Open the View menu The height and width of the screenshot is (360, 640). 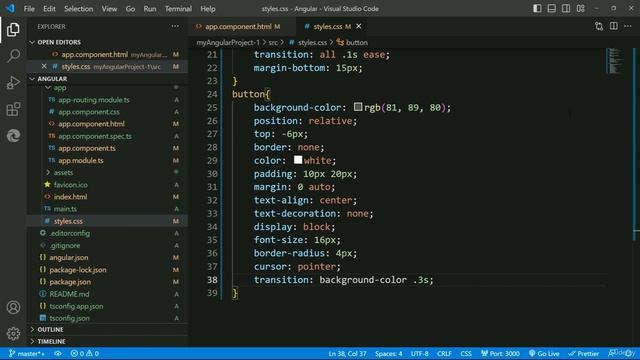pyautogui.click(x=109, y=9)
